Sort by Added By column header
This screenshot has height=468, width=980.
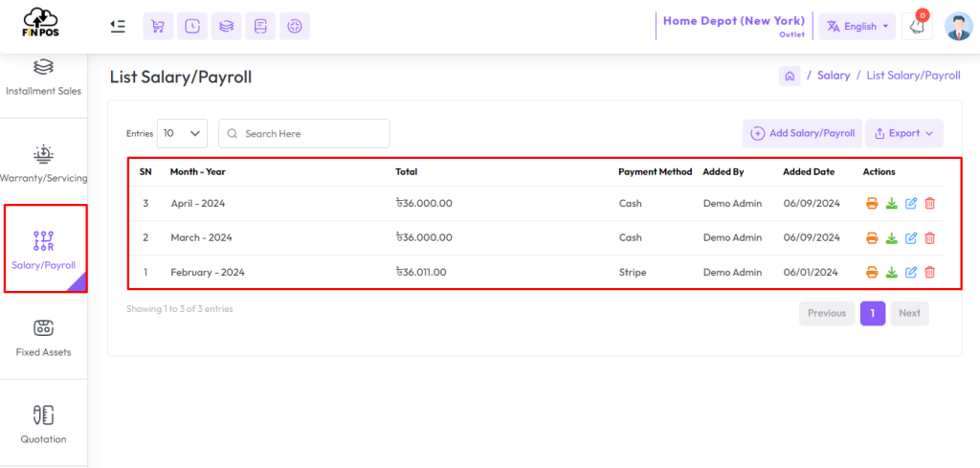[x=724, y=172]
